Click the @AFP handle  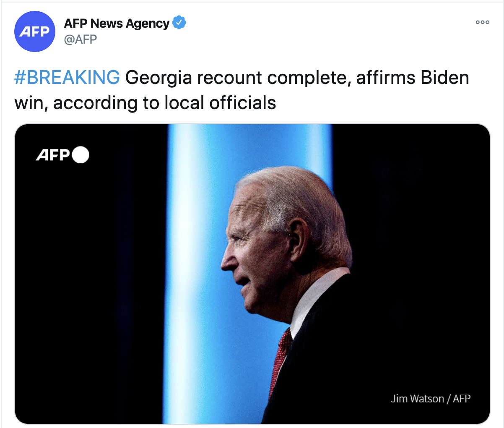point(80,39)
